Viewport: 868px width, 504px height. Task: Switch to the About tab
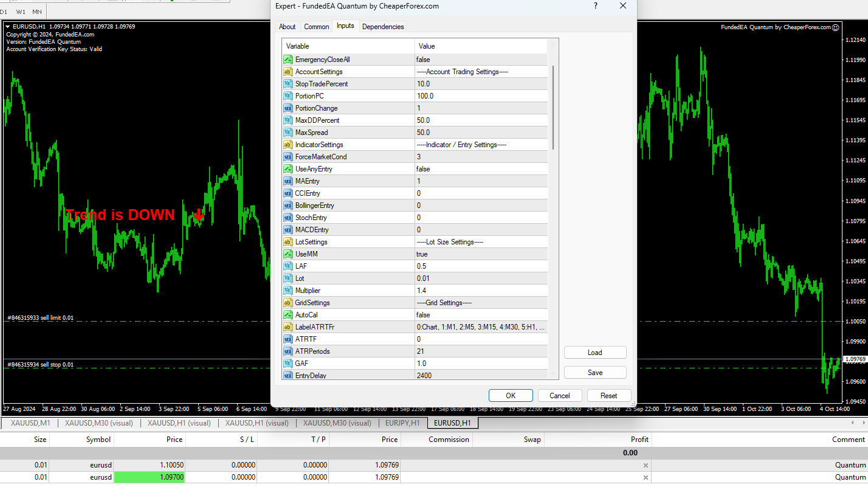(287, 27)
